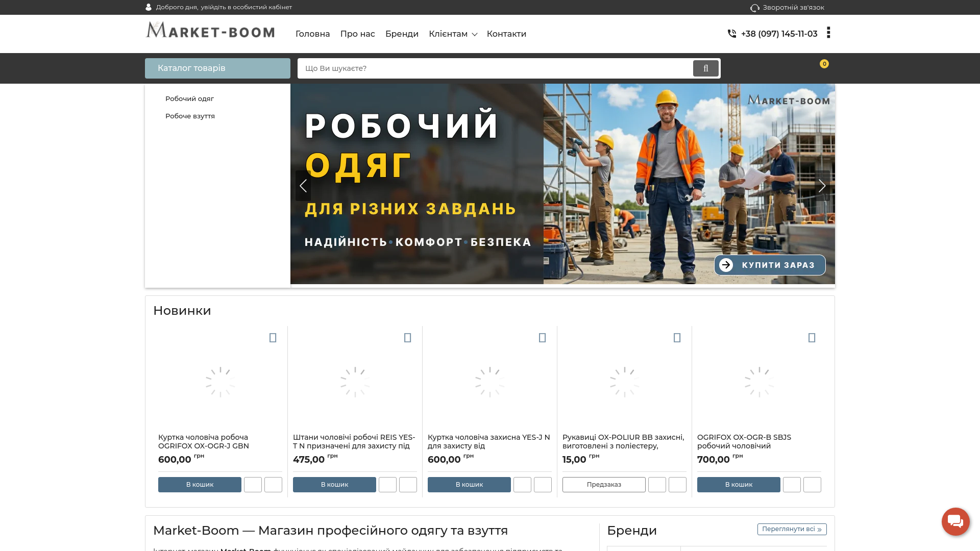Open the Бренди menu item

(x=402, y=34)
